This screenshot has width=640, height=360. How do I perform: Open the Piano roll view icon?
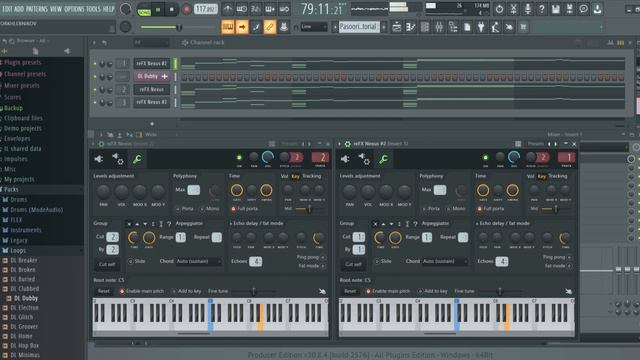click(411, 27)
